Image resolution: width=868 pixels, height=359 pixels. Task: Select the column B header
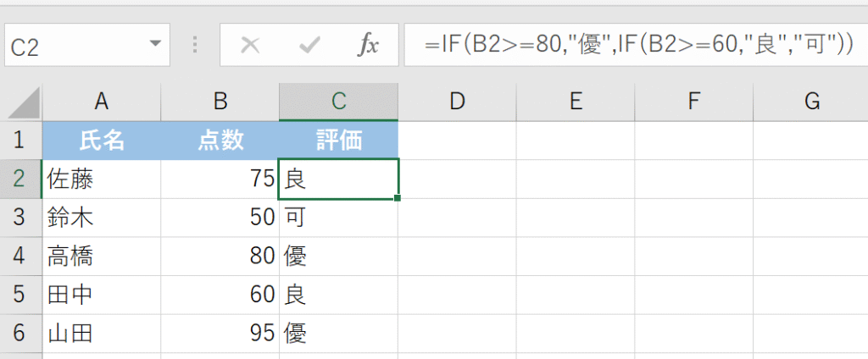click(x=220, y=102)
